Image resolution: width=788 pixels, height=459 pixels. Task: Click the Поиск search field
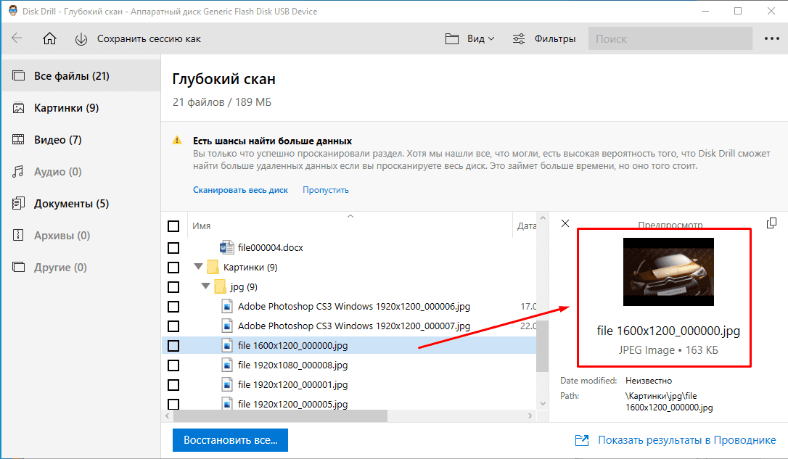[668, 39]
